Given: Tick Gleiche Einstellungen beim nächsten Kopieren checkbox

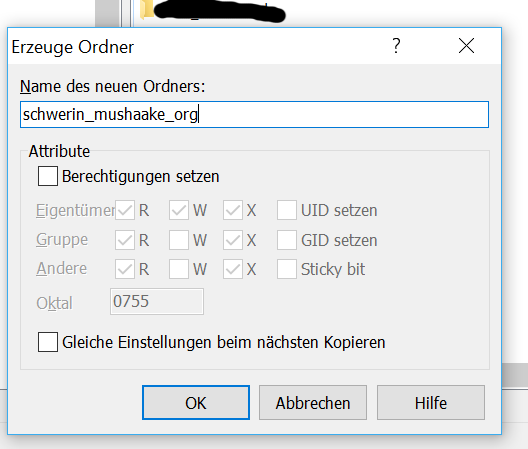Looking at the screenshot, I should point(48,342).
